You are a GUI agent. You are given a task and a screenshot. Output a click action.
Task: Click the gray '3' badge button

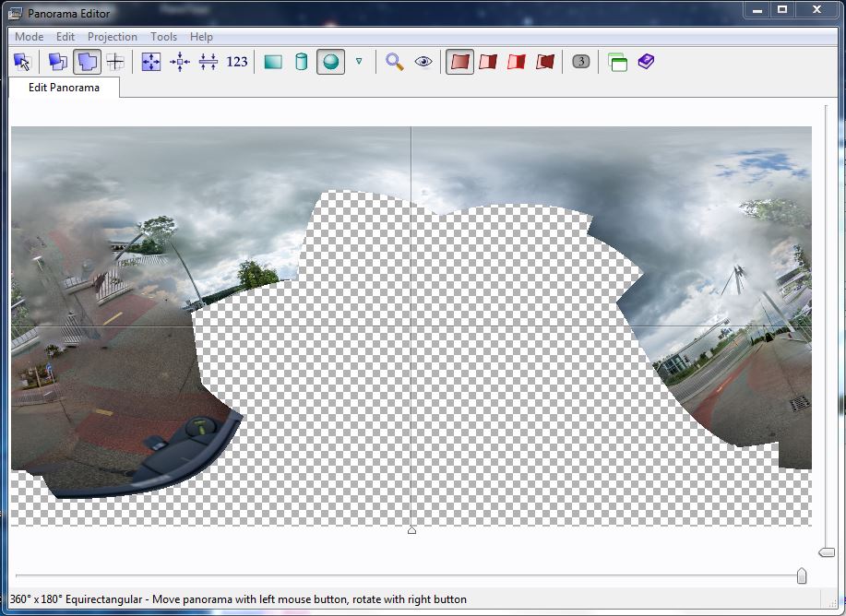click(580, 62)
